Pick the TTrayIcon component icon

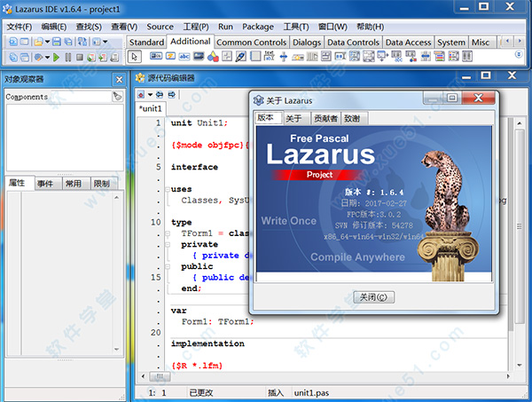[298, 57]
